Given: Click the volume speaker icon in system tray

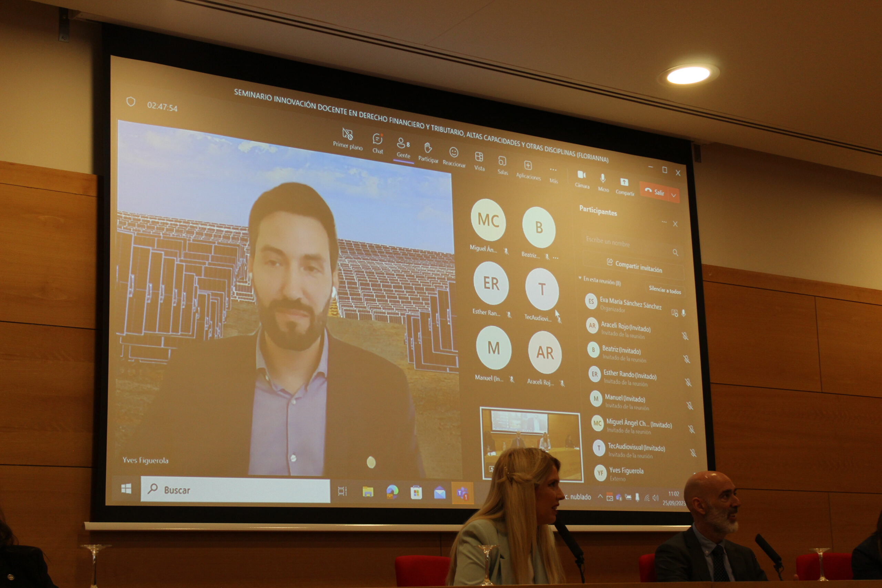Looking at the screenshot, I should pyautogui.click(x=656, y=498).
